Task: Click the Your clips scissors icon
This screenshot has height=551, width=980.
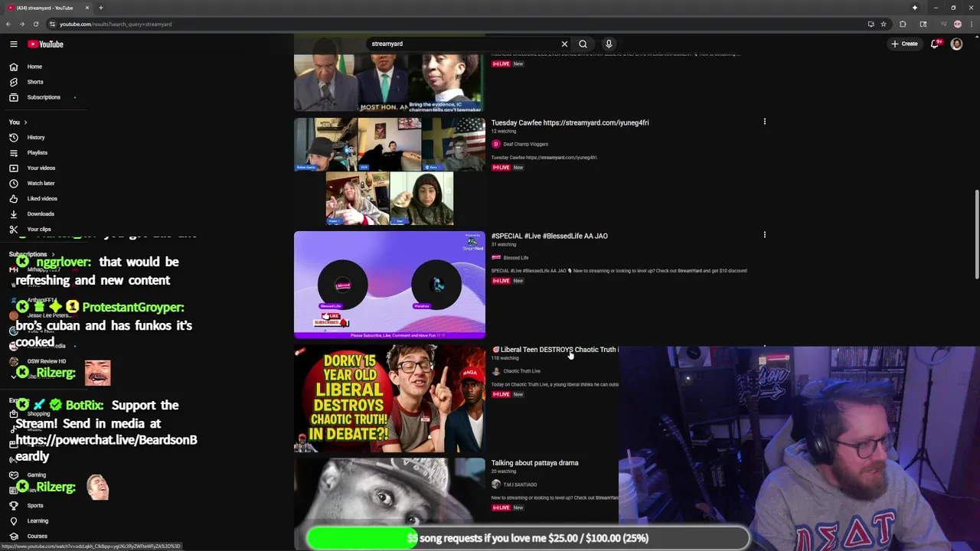Action: pyautogui.click(x=13, y=229)
